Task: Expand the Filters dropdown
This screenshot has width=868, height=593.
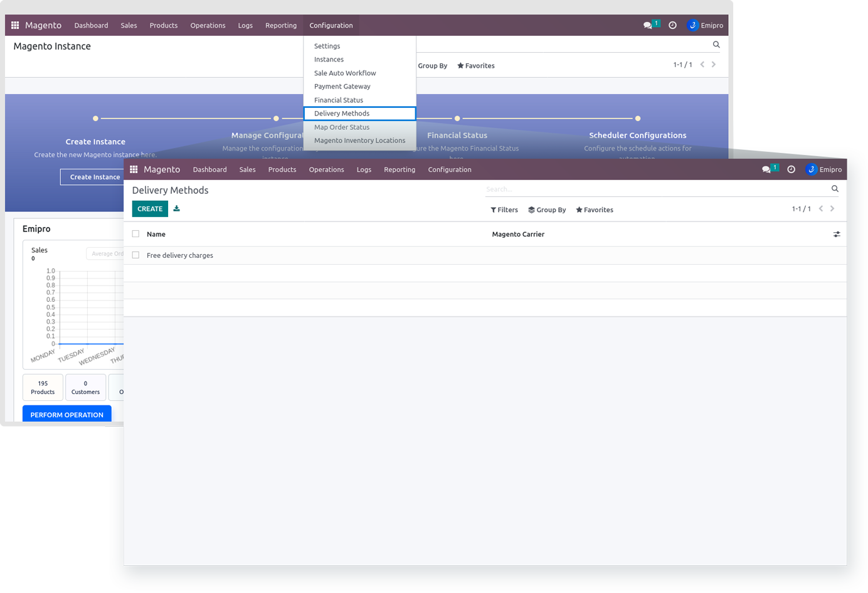Action: [x=504, y=210]
